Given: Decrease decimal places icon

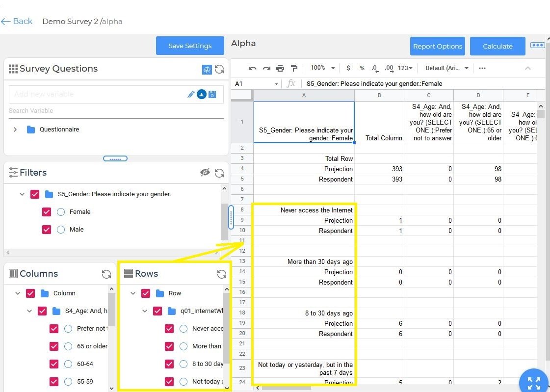Looking at the screenshot, I should point(375,68).
